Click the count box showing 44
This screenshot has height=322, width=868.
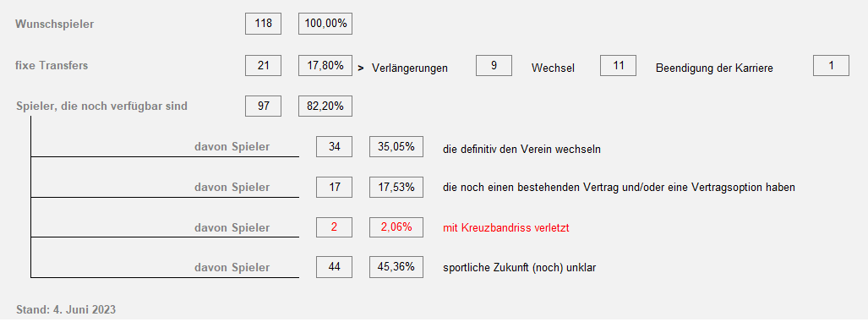click(x=335, y=267)
